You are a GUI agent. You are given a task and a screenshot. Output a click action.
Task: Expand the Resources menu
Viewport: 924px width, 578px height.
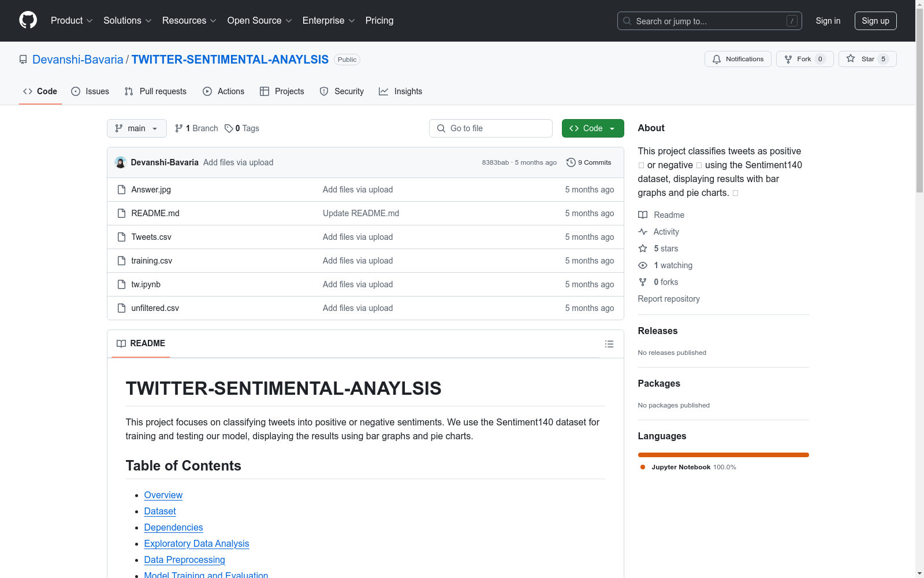click(x=189, y=20)
